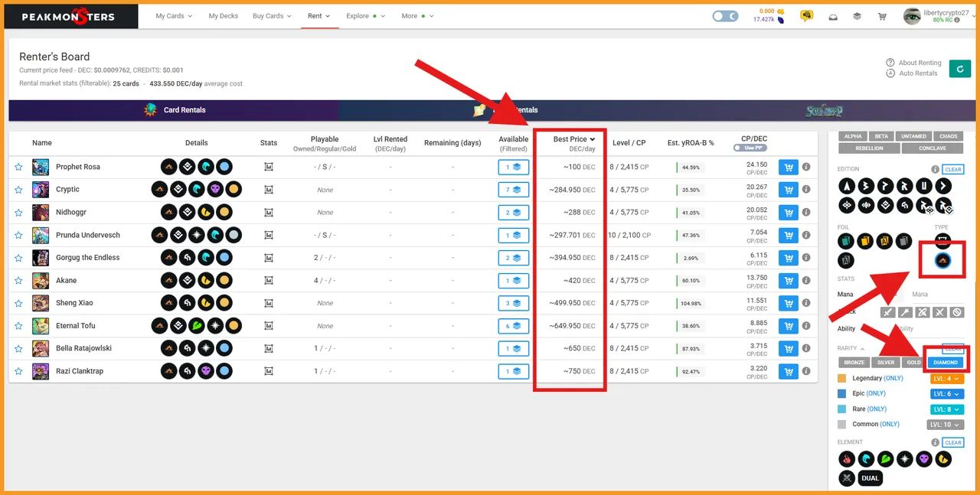Change the Epic LVL: 6 dropdown
The width and height of the screenshot is (980, 495).
pyautogui.click(x=947, y=394)
